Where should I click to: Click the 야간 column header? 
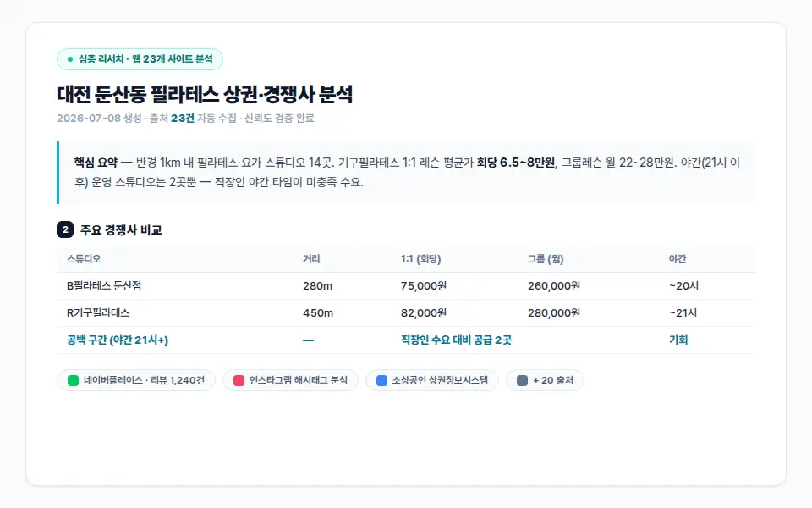tap(678, 259)
